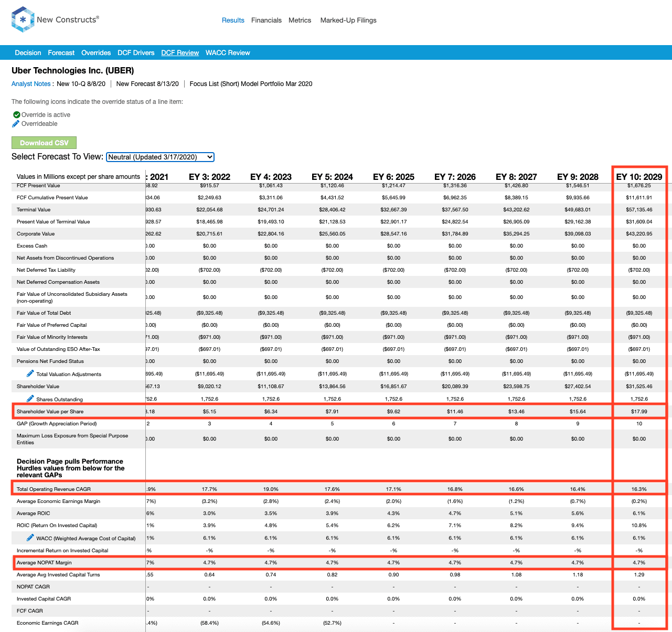
Task: Click the FCF Cumulative Present Value label
Action: click(x=52, y=198)
